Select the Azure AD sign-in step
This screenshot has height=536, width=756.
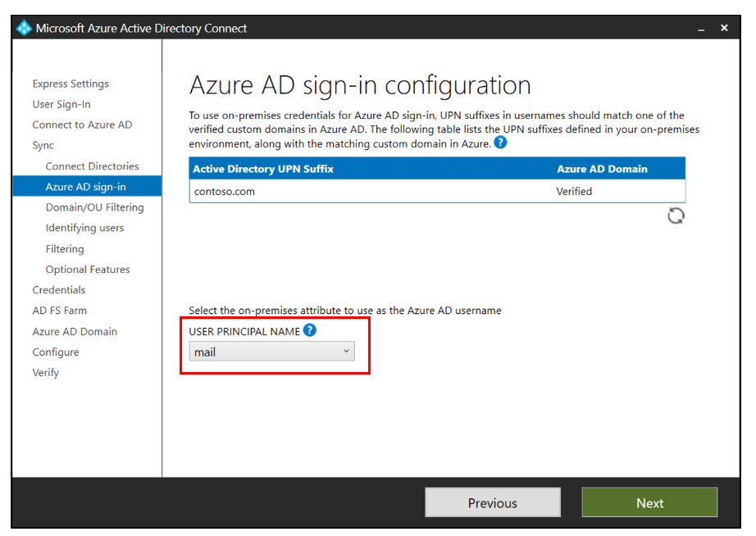point(86,187)
